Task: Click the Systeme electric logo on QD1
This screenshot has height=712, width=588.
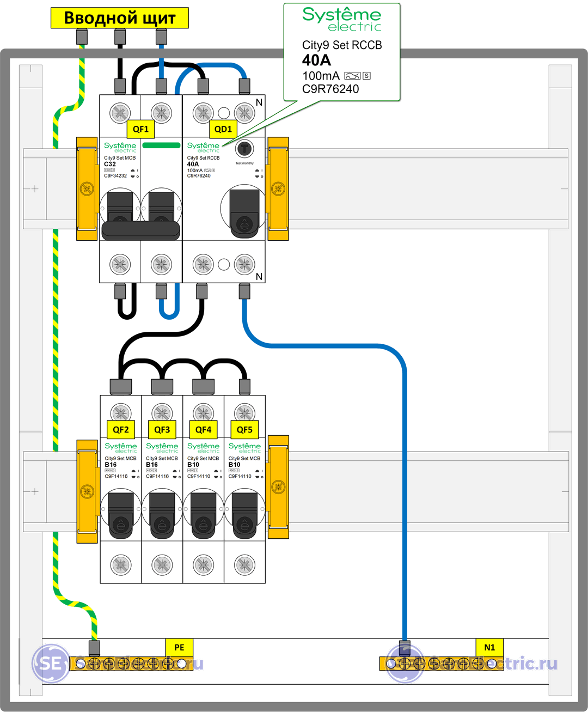Action: 203,147
